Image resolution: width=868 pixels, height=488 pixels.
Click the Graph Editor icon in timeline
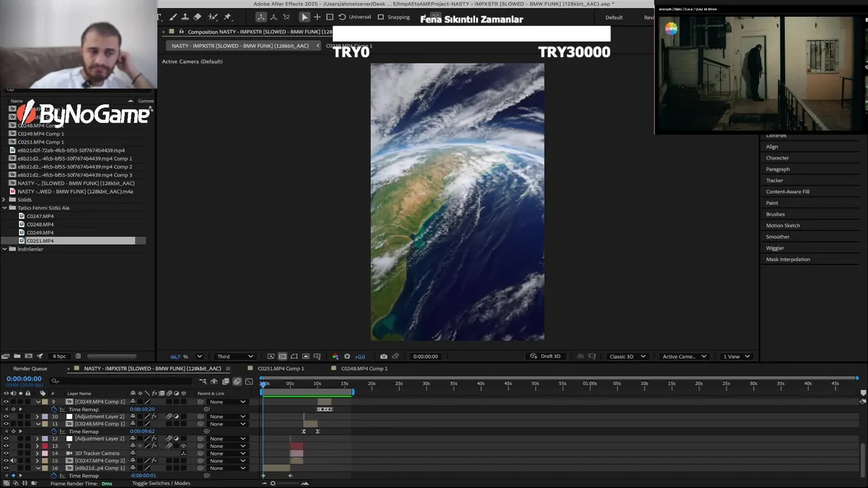pos(249,382)
